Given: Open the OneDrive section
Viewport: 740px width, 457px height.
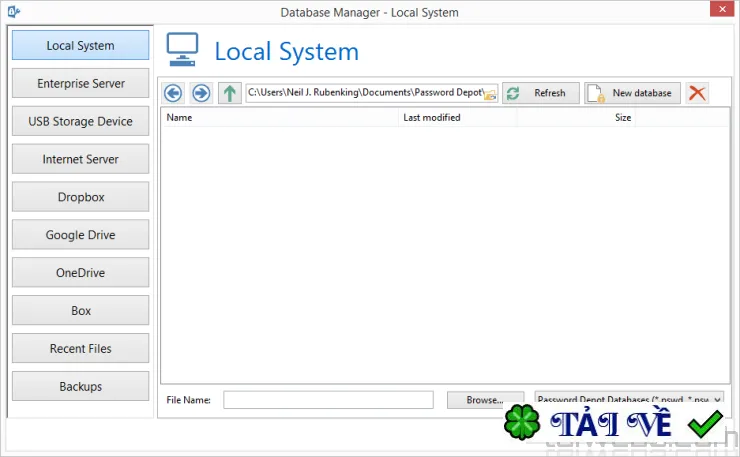Looking at the screenshot, I should pyautogui.click(x=81, y=272).
